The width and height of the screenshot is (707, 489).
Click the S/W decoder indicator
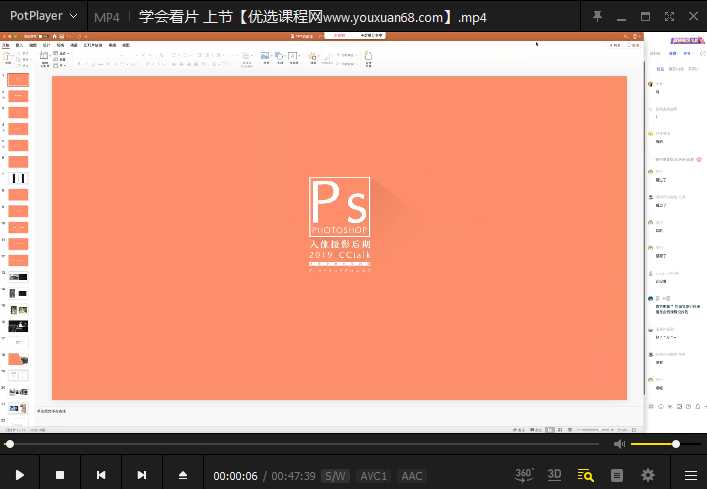click(335, 476)
